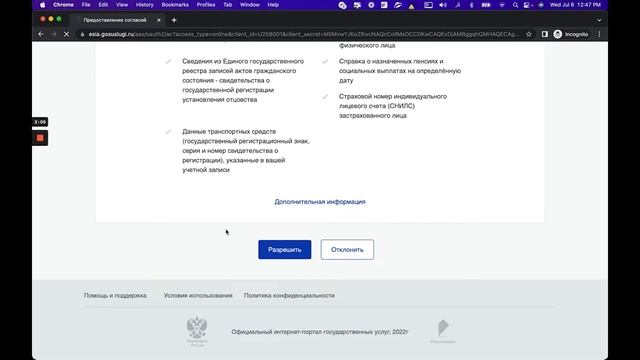Click checkmark beside Справка о назначенных пенсиях
640x360 pixels.
pos(325,61)
